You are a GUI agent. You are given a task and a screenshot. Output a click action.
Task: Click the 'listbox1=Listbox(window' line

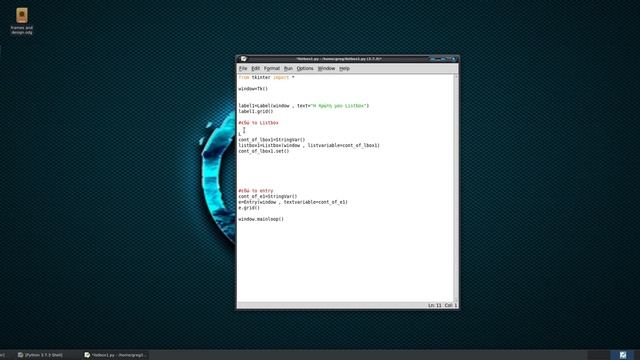click(x=309, y=145)
